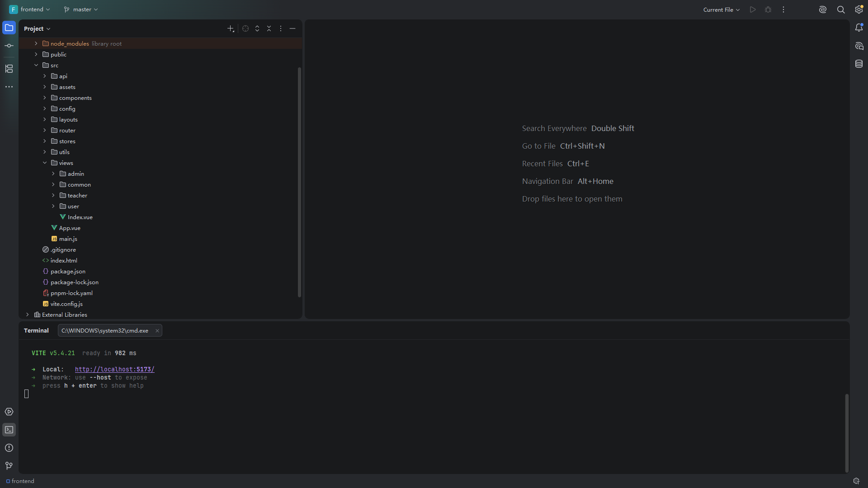The height and width of the screenshot is (488, 868).
Task: Open the Structure tool window
Action: point(9,69)
